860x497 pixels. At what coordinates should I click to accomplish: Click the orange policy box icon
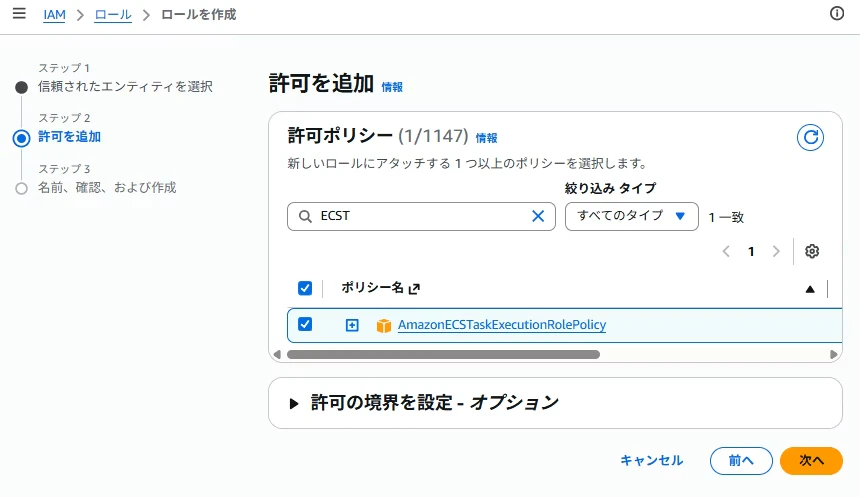(383, 325)
